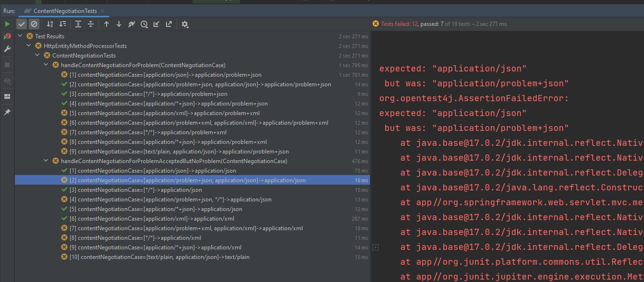Select the HttpEntityMethodProcessorTests row
Viewport: 644px width, 282px height.
pyautogui.click(x=192, y=46)
